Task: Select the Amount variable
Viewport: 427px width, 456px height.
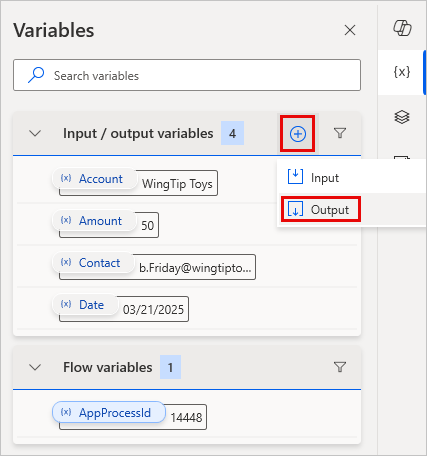Action: pyautogui.click(x=93, y=221)
